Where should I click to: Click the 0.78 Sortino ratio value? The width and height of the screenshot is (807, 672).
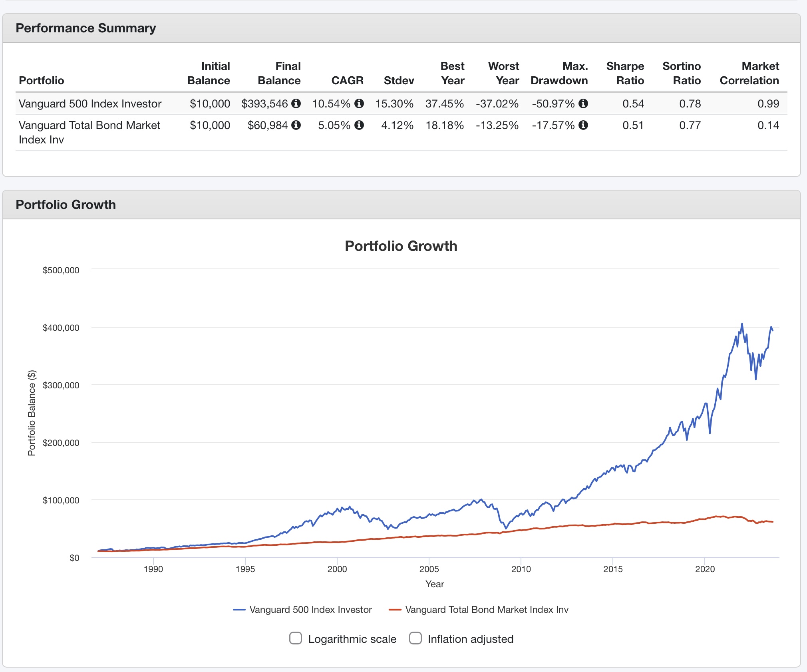click(690, 103)
